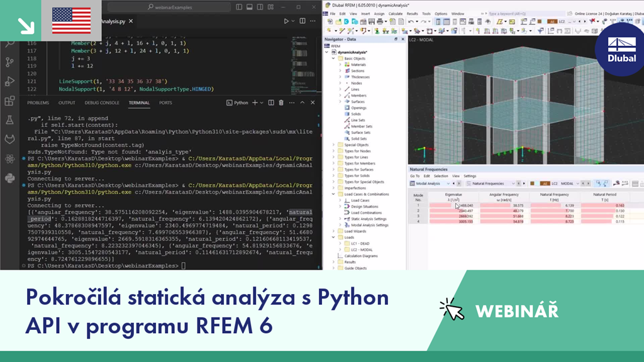Open the Calculate menu in RFEM
This screenshot has width=644, height=362.
click(x=396, y=14)
